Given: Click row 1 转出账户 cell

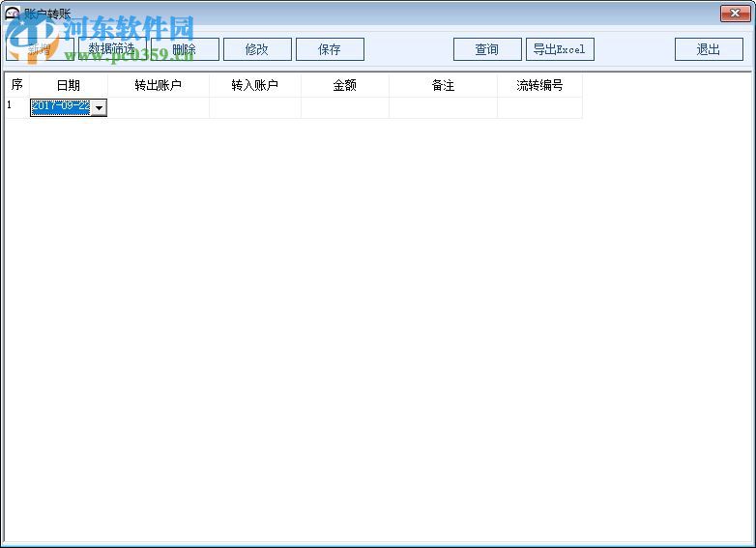Looking at the screenshot, I should pyautogui.click(x=159, y=107).
